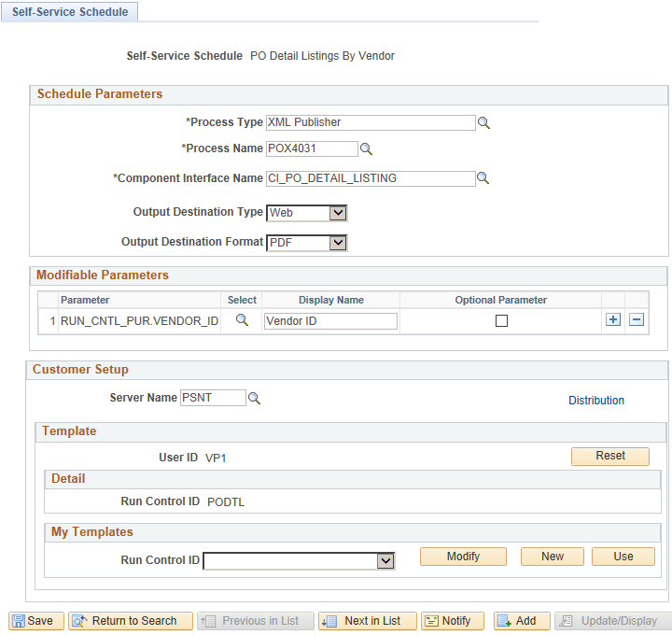This screenshot has height=635, width=672.
Task: Click into the Process Type field
Action: [x=371, y=122]
